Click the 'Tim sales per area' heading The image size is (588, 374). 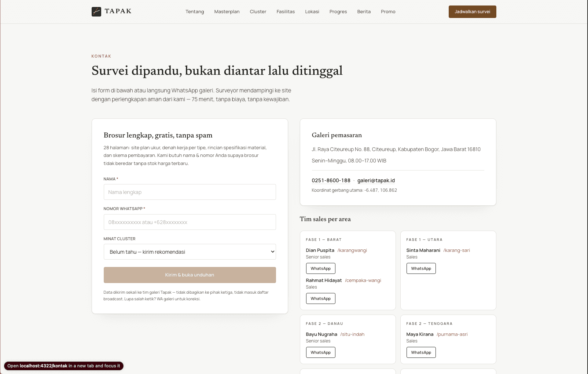click(x=325, y=219)
